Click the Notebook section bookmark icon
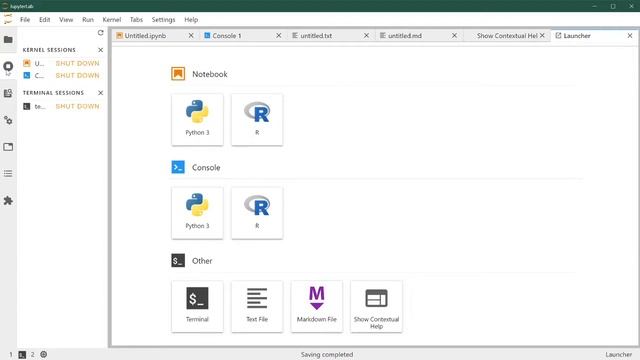640x360 pixels. click(178, 74)
